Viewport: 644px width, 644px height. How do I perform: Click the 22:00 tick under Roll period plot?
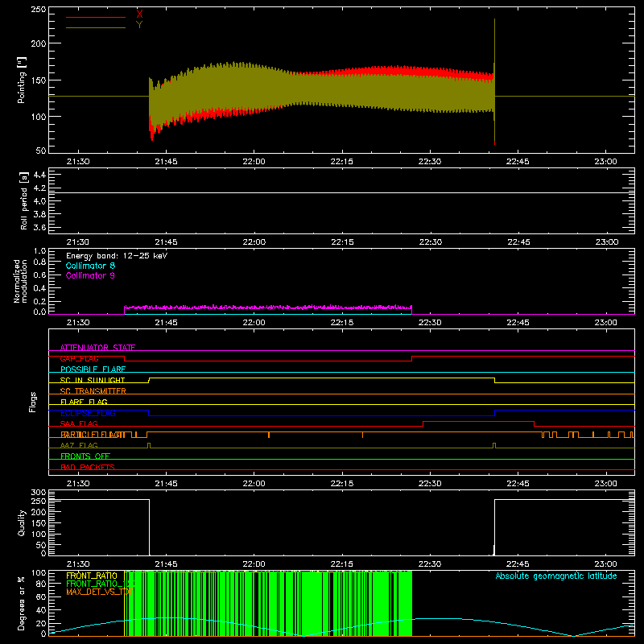[254, 242]
